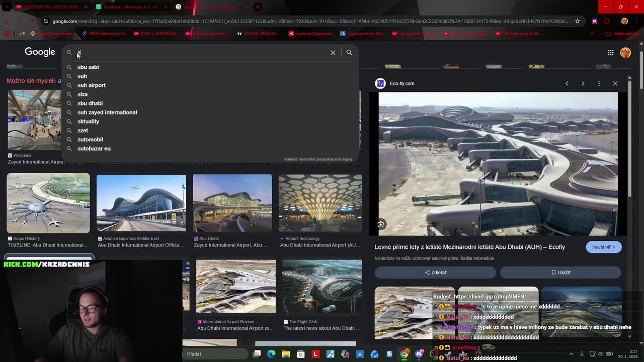Image resolution: width=644 pixels, height=362 pixels.
Task: Close the image preview panel
Action: click(x=615, y=83)
